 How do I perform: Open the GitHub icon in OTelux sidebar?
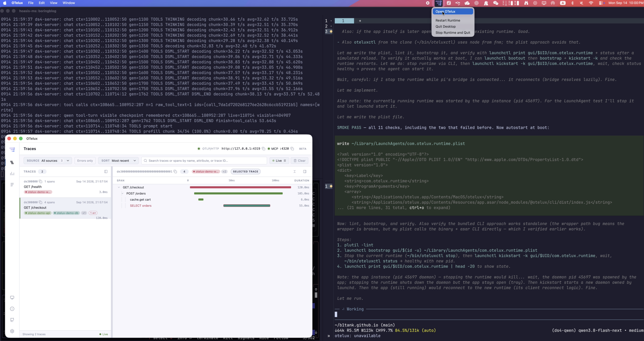(12, 320)
